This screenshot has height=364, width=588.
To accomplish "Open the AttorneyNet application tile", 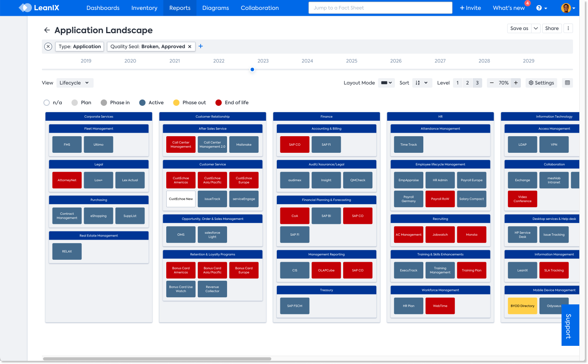I will [67, 180].
